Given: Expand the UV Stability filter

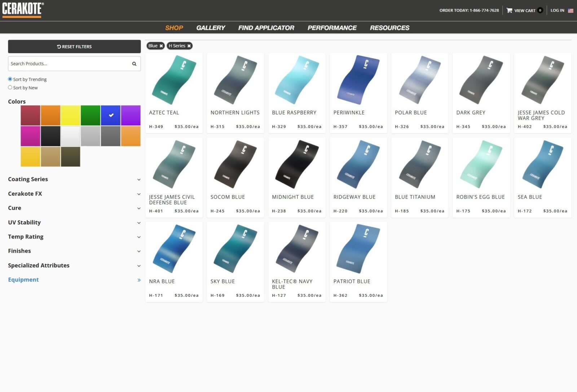Looking at the screenshot, I should pos(74,222).
